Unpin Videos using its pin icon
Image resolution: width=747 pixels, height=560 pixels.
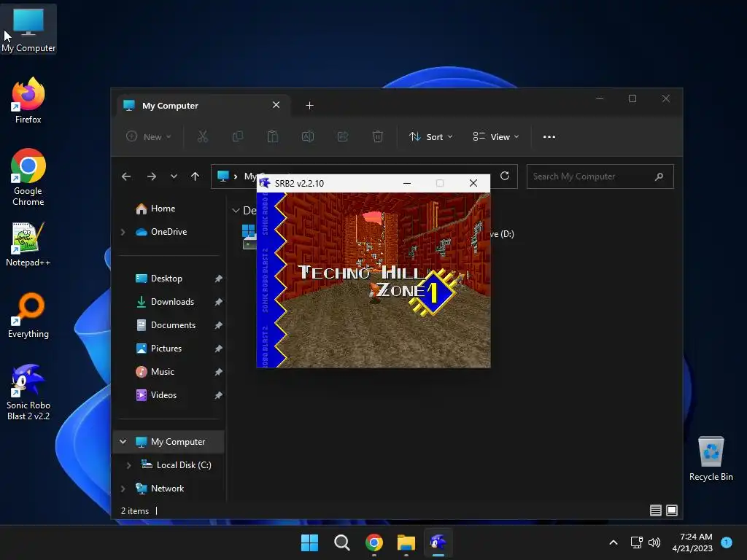click(x=218, y=395)
